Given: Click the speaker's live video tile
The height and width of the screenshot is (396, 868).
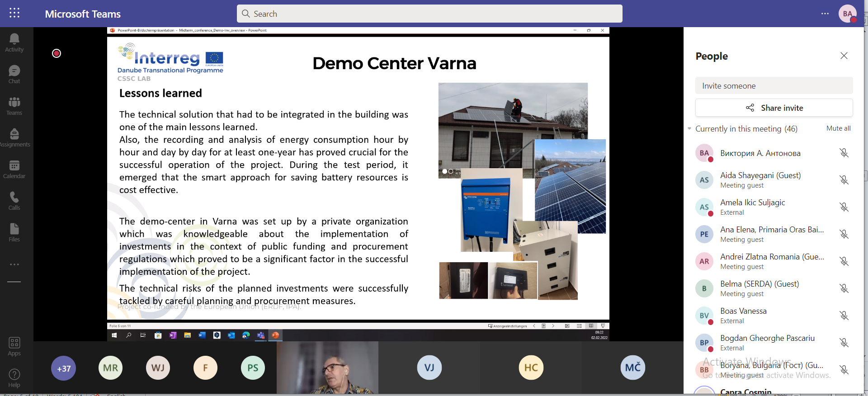Looking at the screenshot, I should (327, 368).
